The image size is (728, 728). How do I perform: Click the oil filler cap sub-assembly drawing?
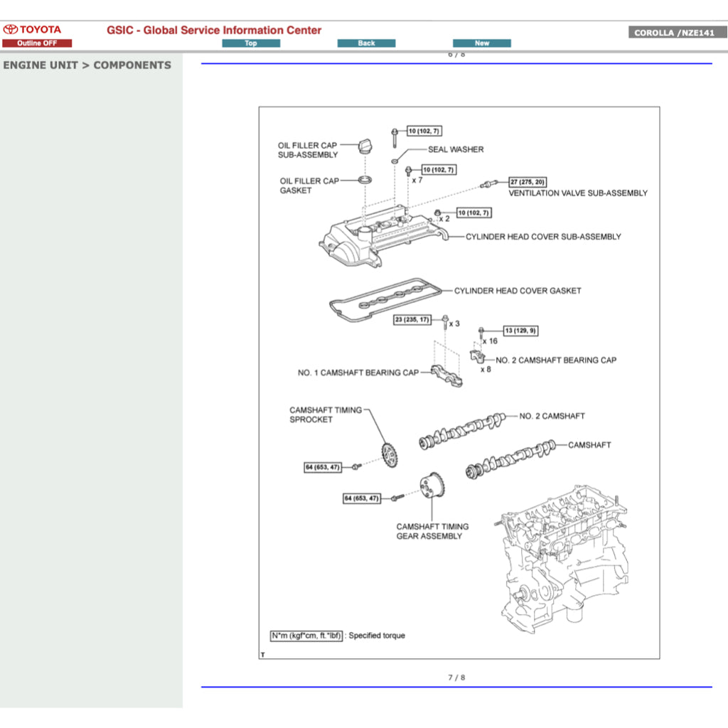point(367,147)
